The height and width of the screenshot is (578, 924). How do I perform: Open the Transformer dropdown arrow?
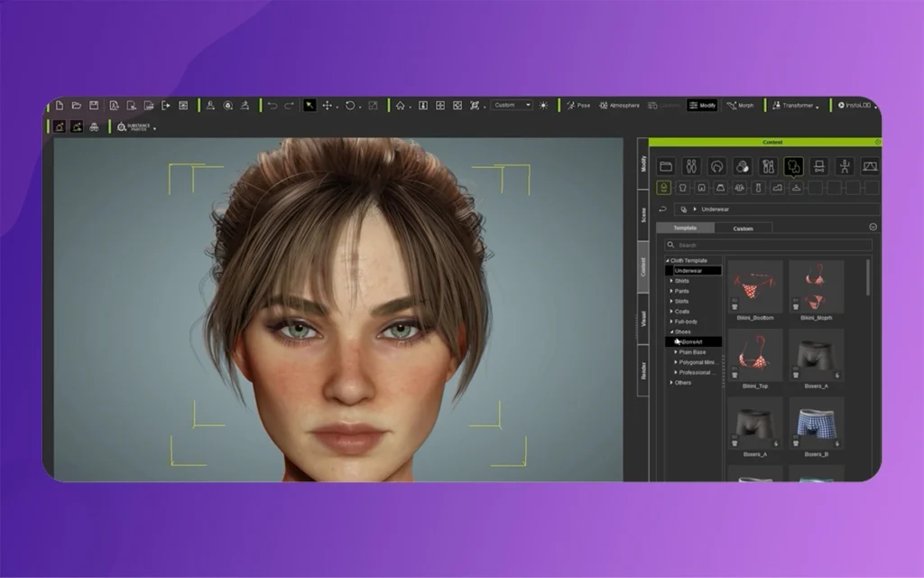818,107
